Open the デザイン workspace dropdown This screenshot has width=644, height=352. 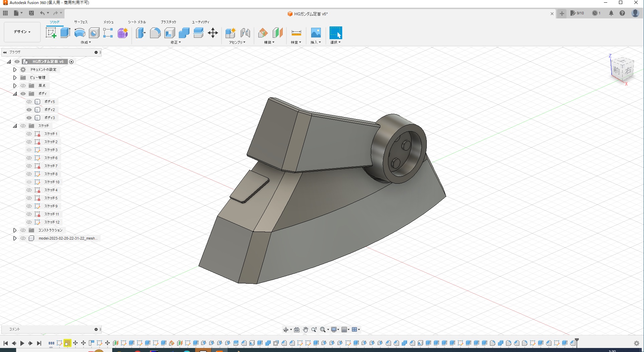(x=22, y=32)
